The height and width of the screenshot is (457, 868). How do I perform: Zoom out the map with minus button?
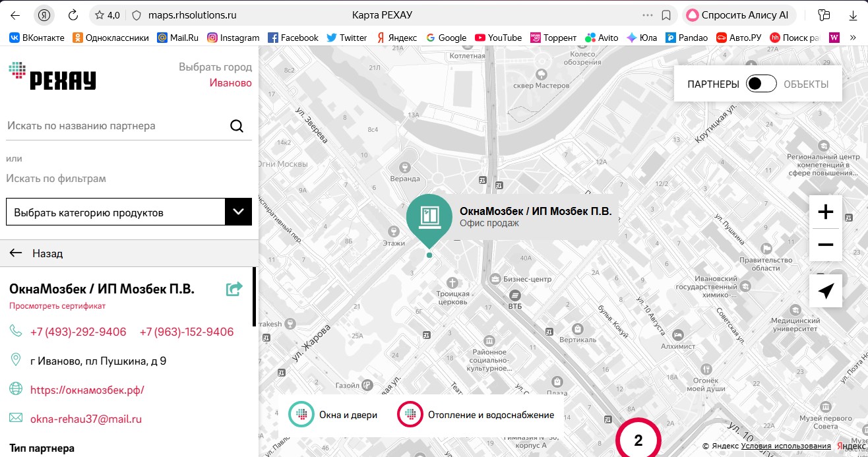point(825,245)
